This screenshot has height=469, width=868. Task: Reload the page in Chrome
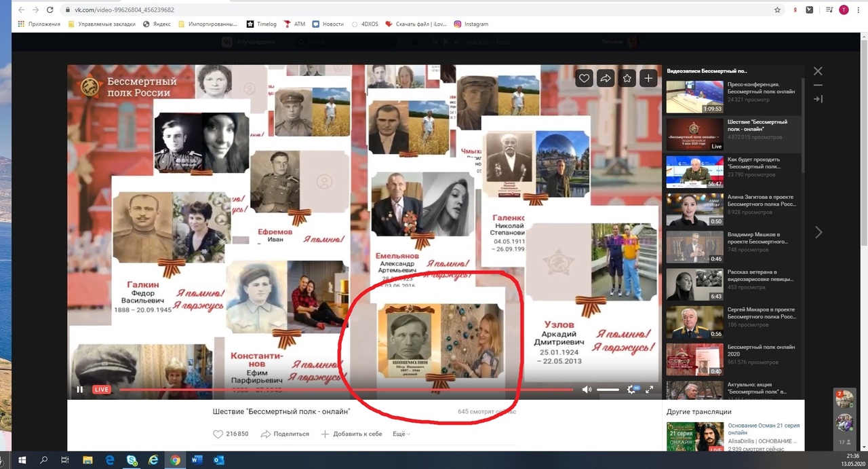pos(50,10)
